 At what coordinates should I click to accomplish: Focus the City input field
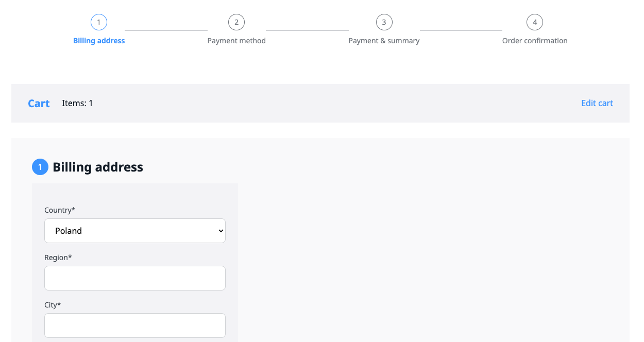(x=135, y=326)
